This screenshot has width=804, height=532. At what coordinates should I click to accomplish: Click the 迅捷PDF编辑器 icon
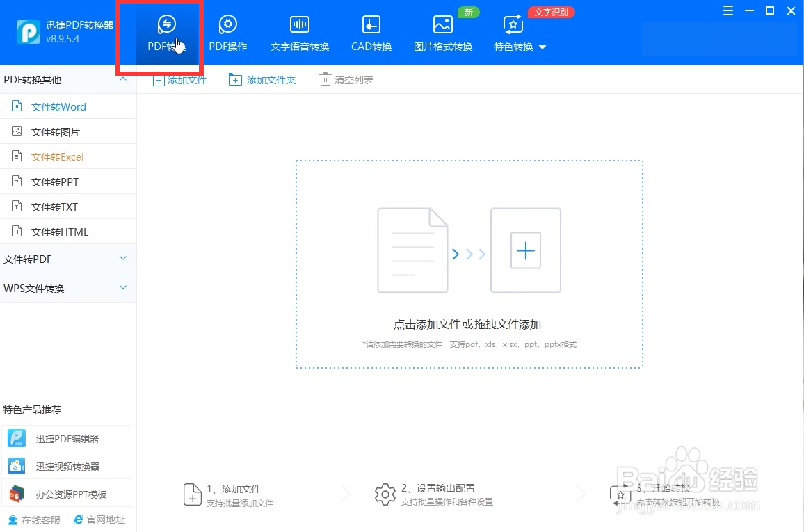(x=17, y=438)
